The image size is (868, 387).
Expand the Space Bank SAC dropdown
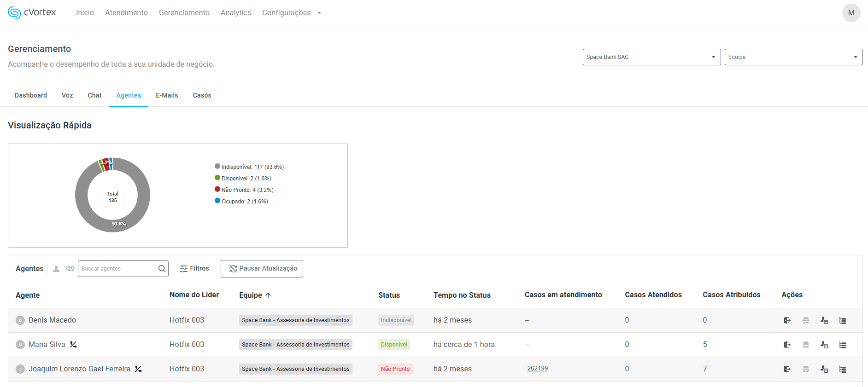[651, 57]
